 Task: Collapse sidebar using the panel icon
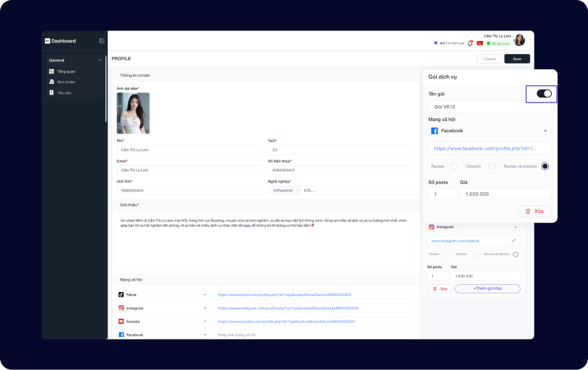pyautogui.click(x=102, y=41)
